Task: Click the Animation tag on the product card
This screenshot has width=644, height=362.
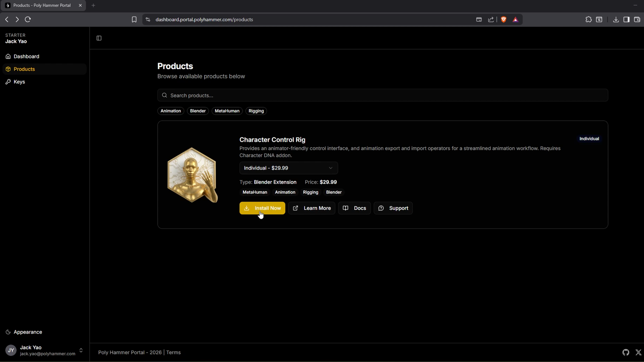Action: tap(285, 192)
